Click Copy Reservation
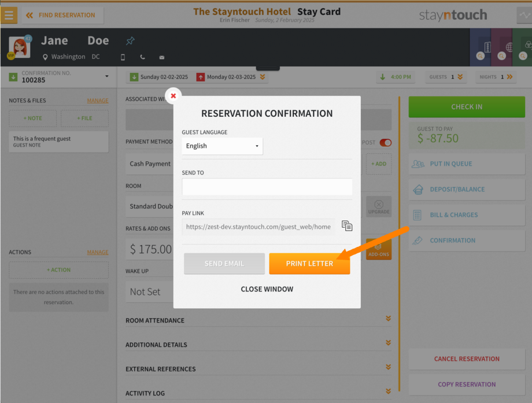The width and height of the screenshot is (532, 403). [x=467, y=384]
